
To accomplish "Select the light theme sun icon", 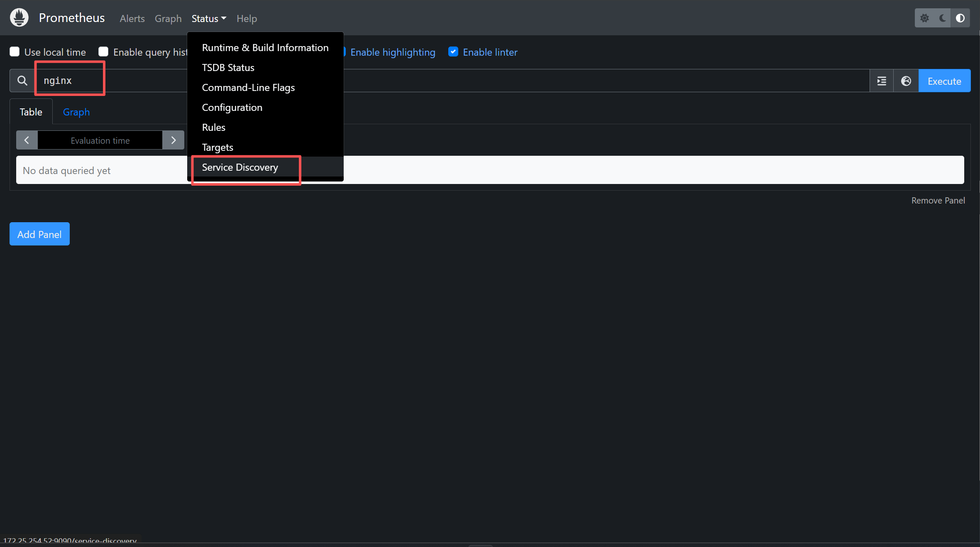I will pos(924,18).
